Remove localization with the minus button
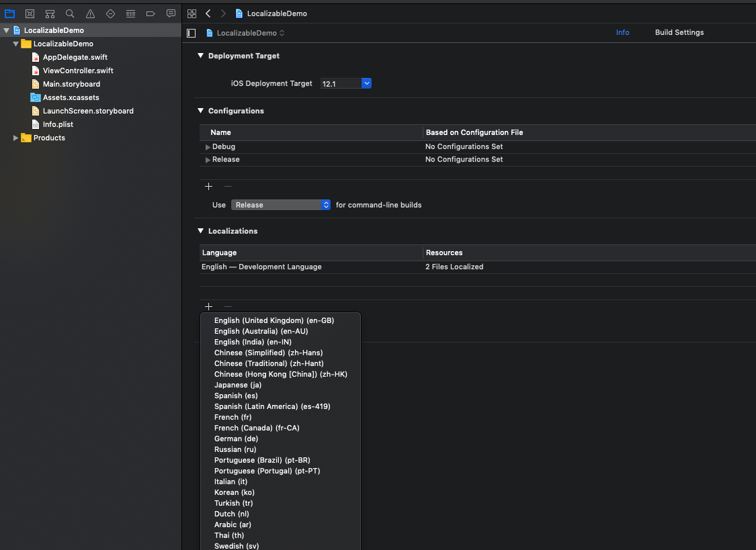This screenshot has height=550, width=756. pos(228,306)
